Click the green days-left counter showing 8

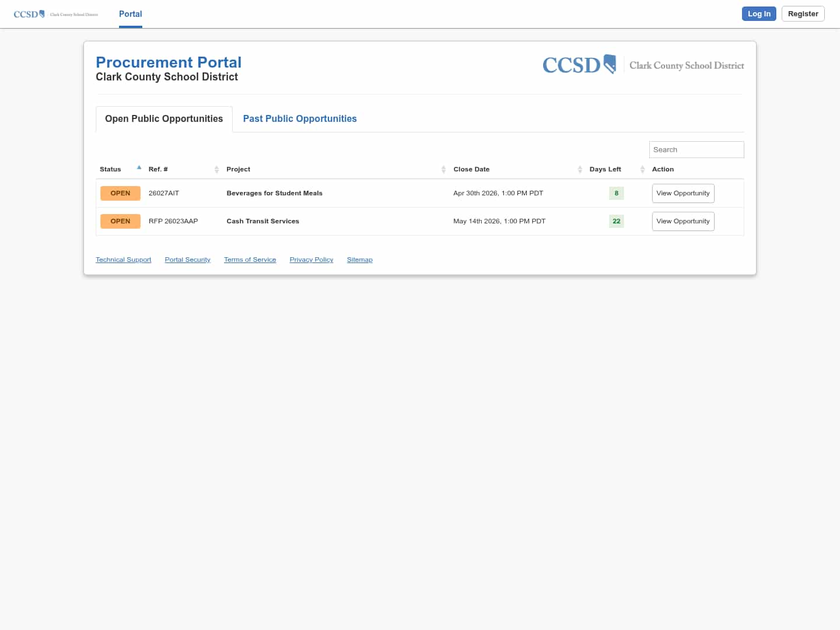[x=616, y=193]
